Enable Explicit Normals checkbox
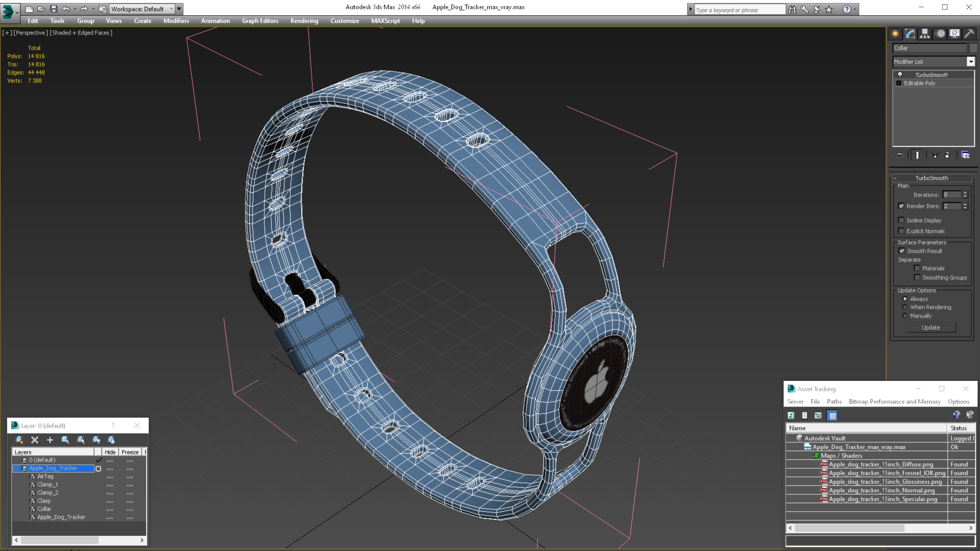 click(901, 231)
